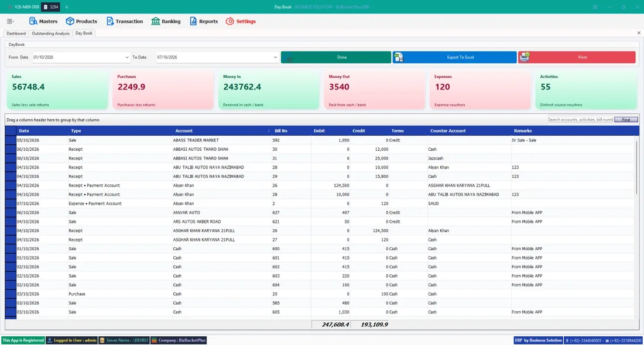Select the ANWAR AUTO account cell
Screen dimensions: 644x345
pos(222,212)
